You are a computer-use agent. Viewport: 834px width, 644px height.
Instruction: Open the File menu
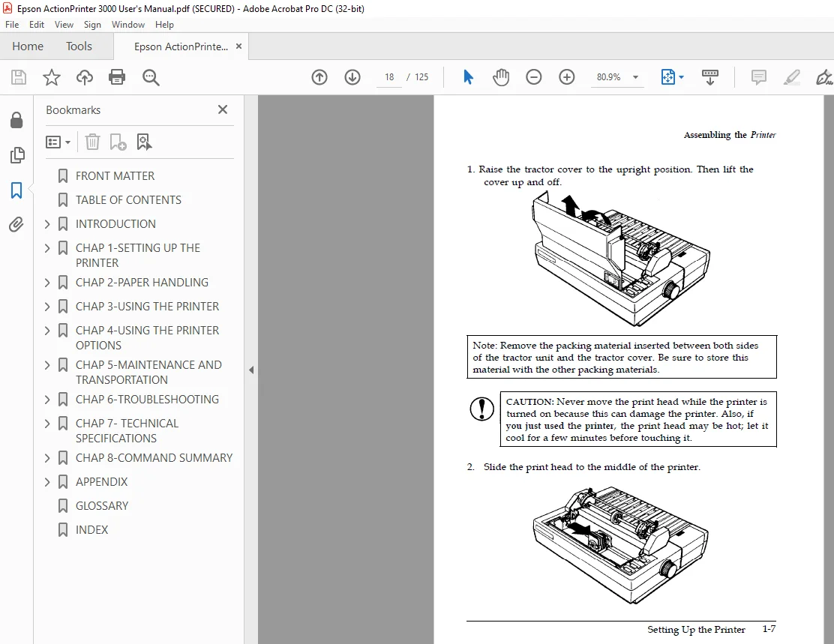(12, 25)
